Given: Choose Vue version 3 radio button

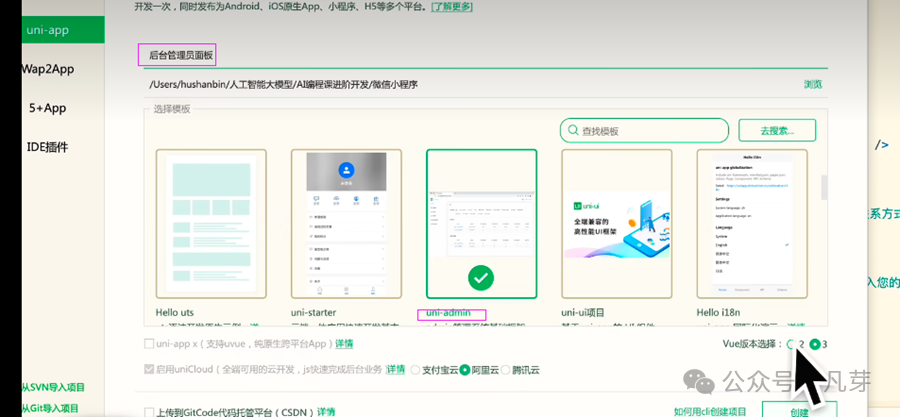Looking at the screenshot, I should click(815, 344).
